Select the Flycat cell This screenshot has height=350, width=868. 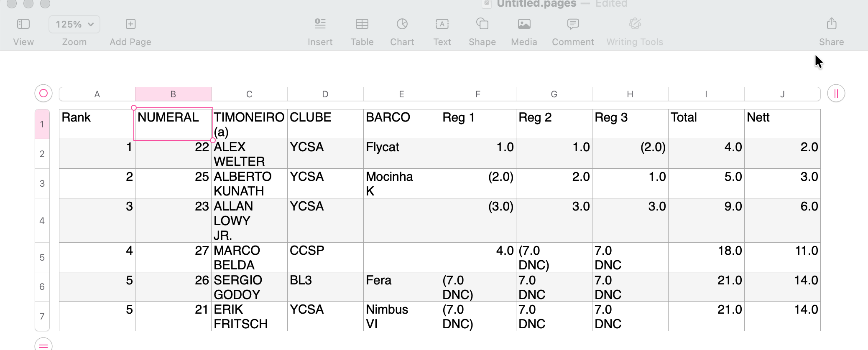tap(401, 154)
